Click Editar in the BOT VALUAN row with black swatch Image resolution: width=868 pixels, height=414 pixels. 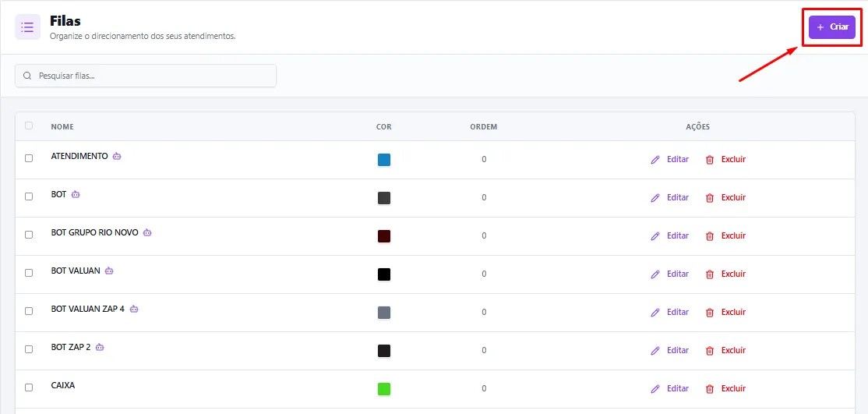(670, 274)
